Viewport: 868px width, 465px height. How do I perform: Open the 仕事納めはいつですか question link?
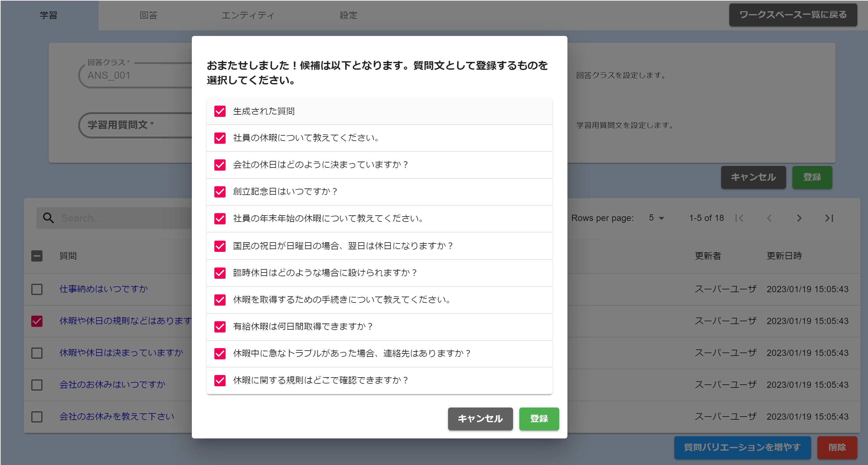103,289
